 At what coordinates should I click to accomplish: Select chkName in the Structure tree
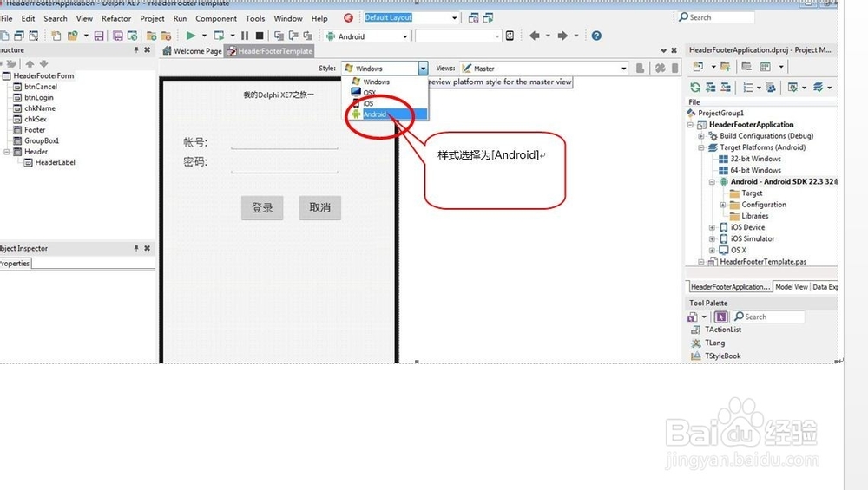40,108
